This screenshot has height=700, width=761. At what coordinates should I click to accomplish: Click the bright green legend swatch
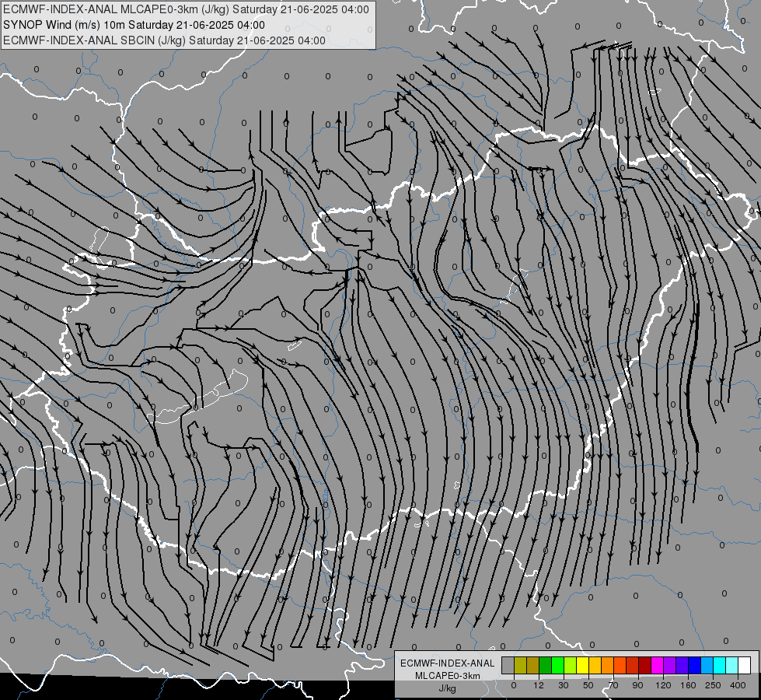click(x=557, y=665)
